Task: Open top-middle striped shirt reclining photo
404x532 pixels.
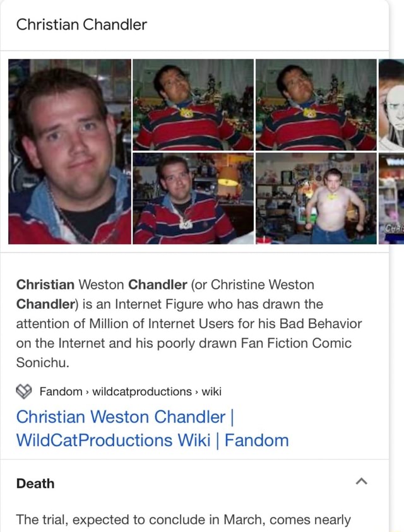Action: 193,105
